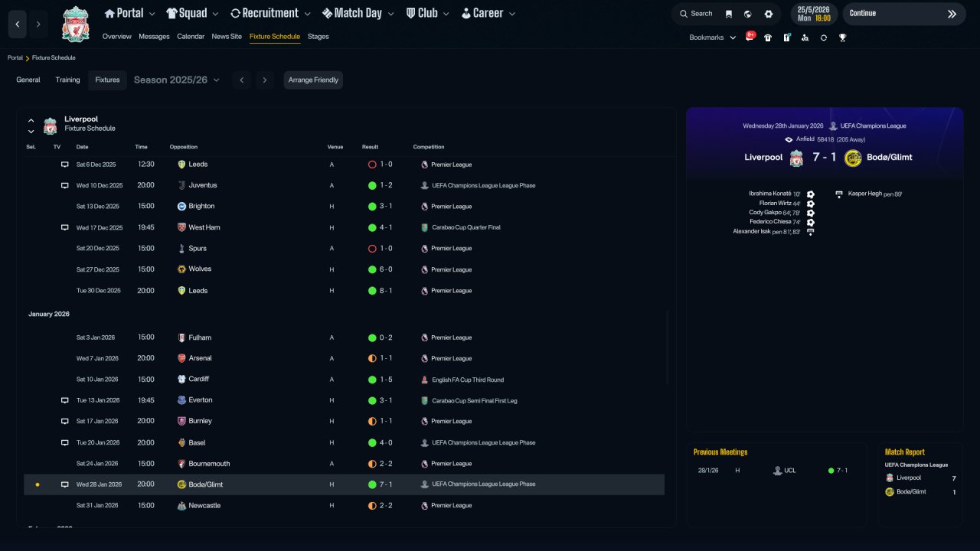Select the General sub-tab

tap(28, 80)
